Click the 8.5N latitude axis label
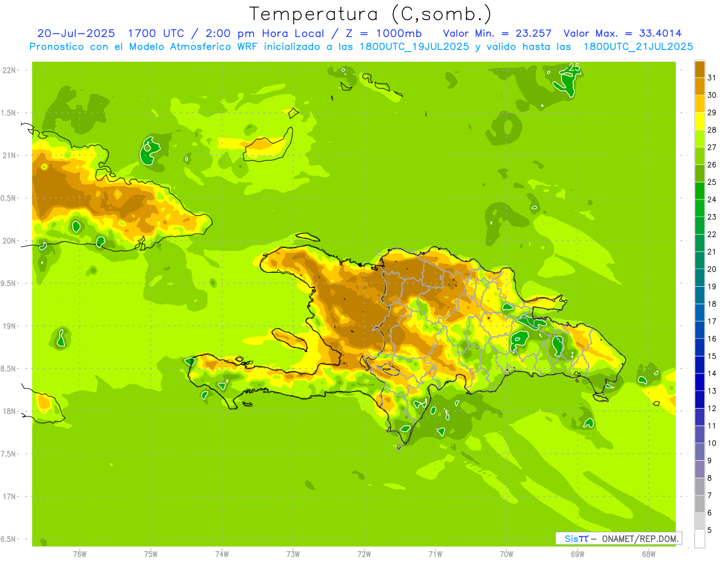 pos(8,369)
